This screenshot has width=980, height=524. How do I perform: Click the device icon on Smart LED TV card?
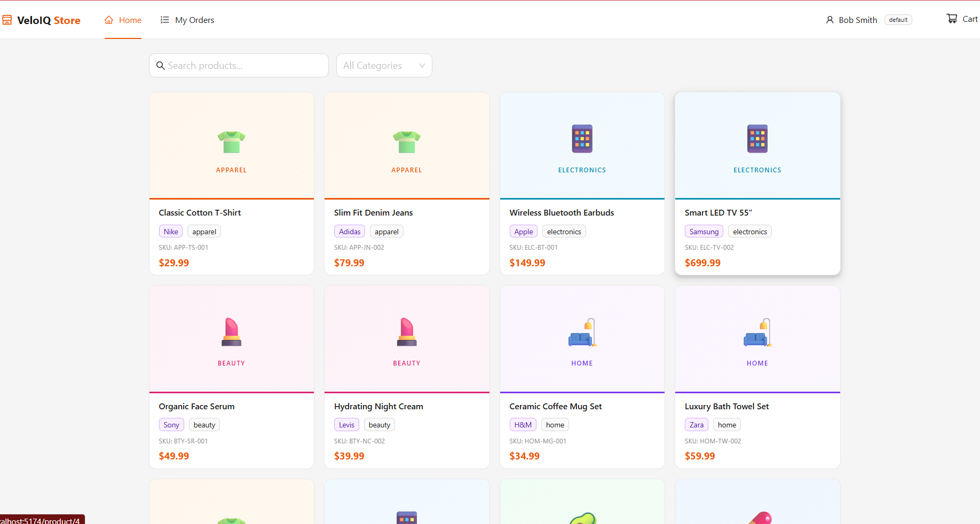(x=757, y=139)
